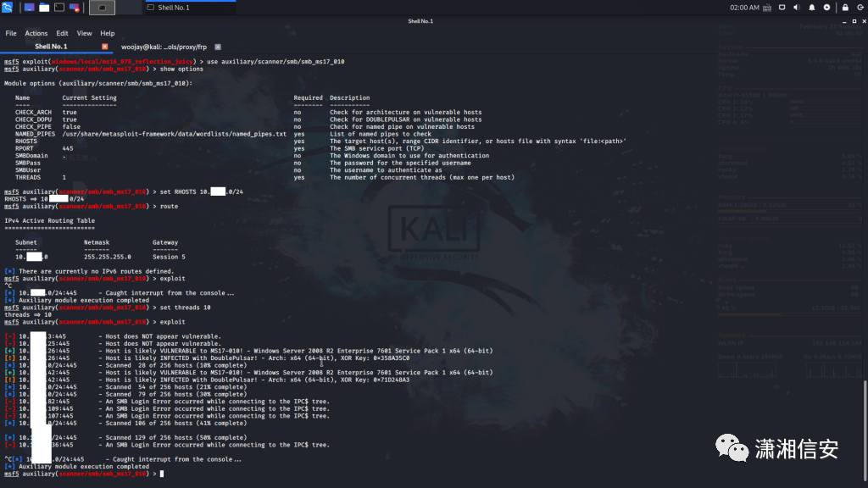Click the log out icon
The width and height of the screenshot is (868, 488).
860,8
